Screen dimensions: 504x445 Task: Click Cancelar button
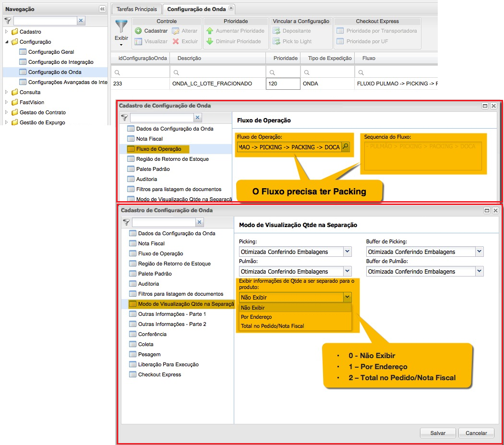(476, 433)
